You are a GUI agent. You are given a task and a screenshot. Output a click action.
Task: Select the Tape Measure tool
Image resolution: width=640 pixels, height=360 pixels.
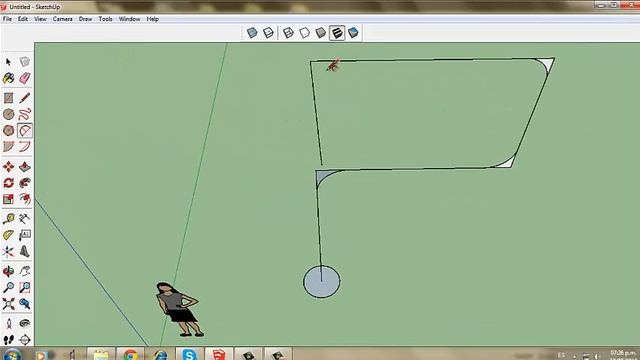(9, 219)
